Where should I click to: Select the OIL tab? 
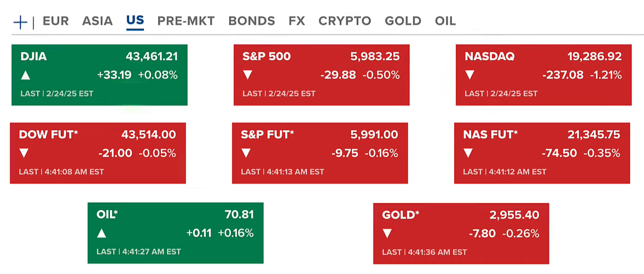(x=445, y=21)
